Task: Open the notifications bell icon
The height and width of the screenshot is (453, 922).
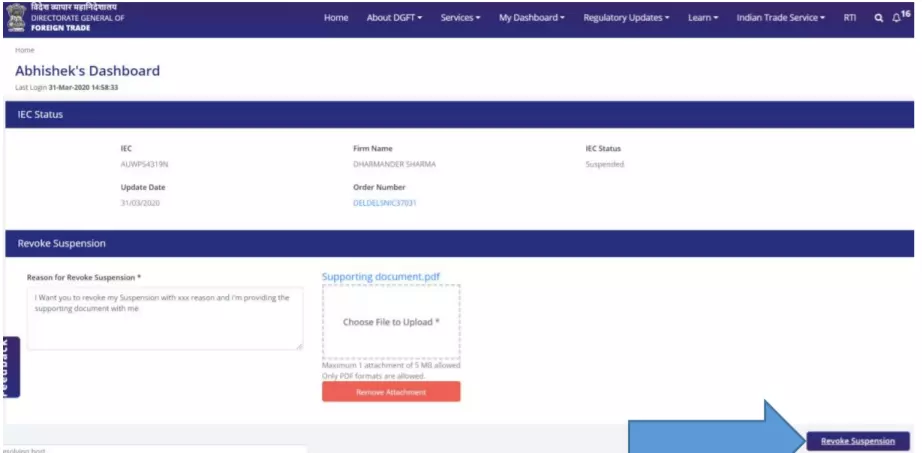Action: click(x=896, y=18)
